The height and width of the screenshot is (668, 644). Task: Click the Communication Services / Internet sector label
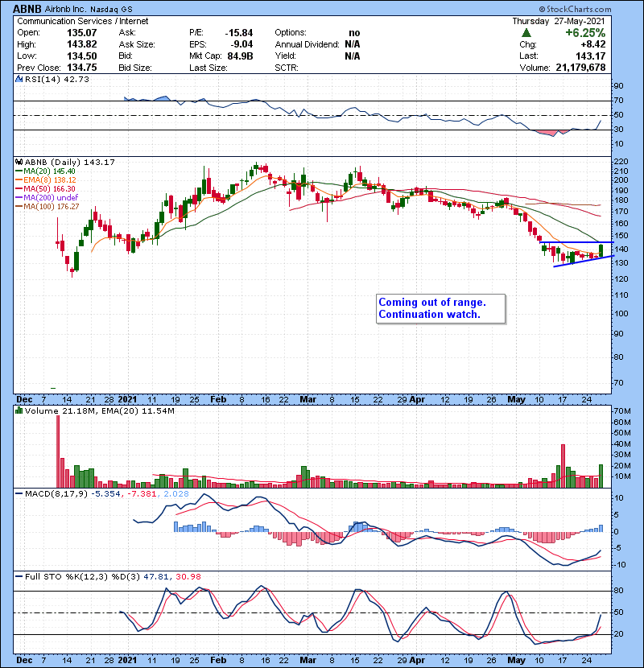tap(83, 21)
